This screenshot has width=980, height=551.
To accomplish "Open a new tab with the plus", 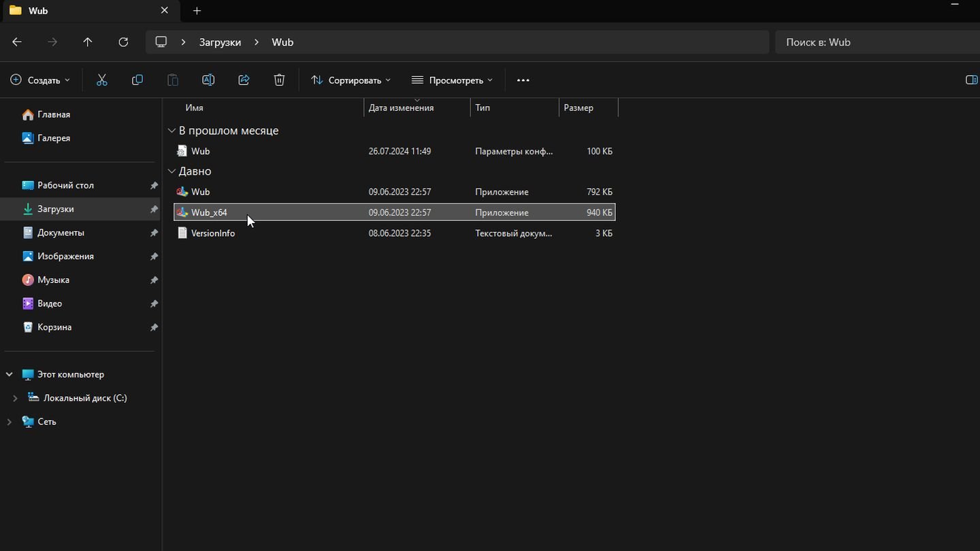I will coord(197,11).
